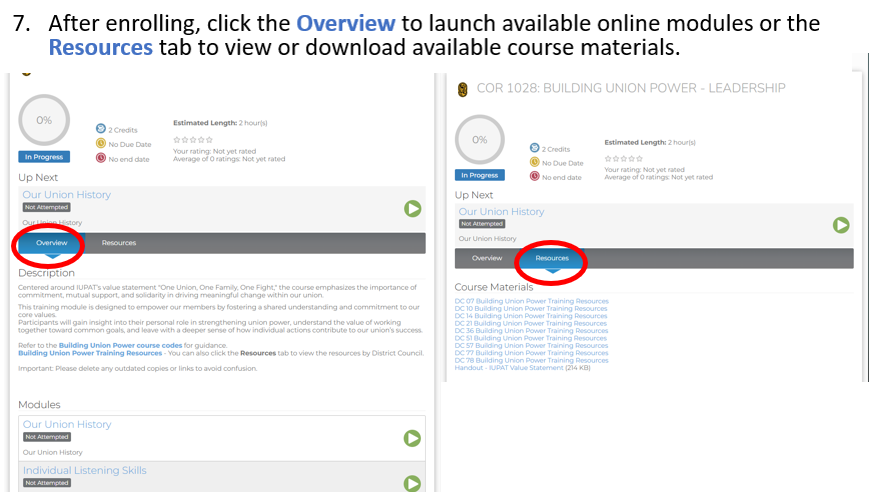Click the blue 'Overview' word in the slide instruction
The height and width of the screenshot is (492, 884).
coord(346,24)
